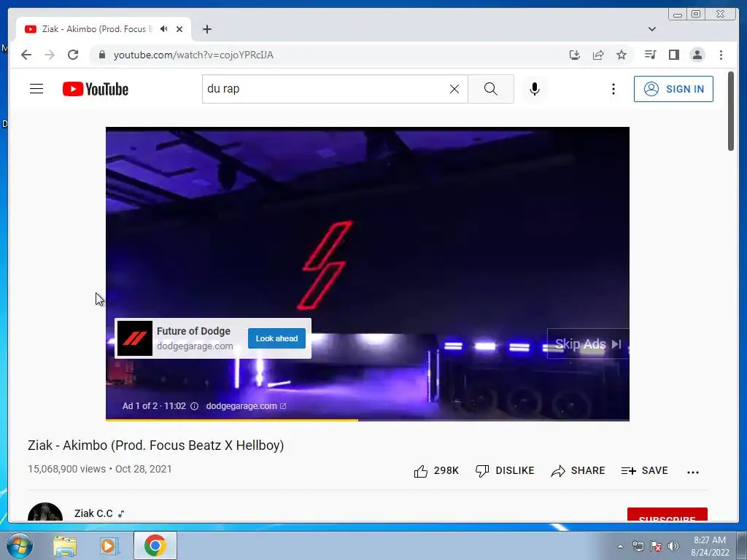Screen dimensions: 747x560
Task: Click the DISLIKE button
Action: (x=505, y=470)
